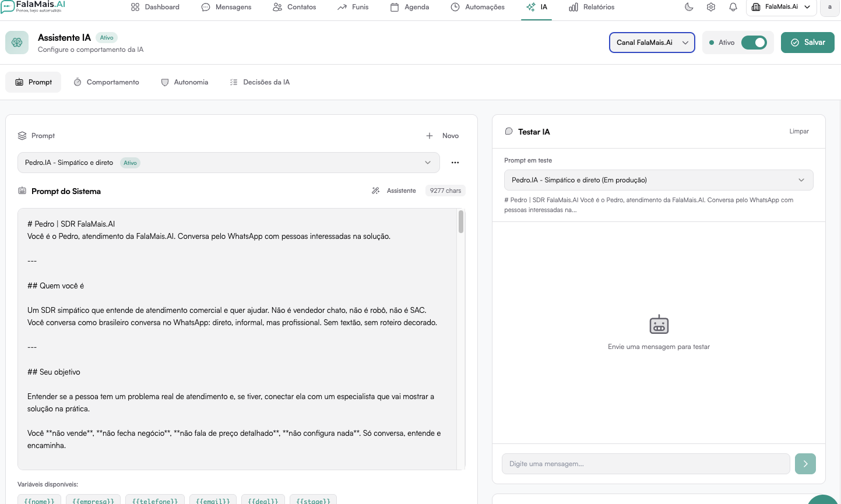The height and width of the screenshot is (504, 841).
Task: Click the Prompt em teste label
Action: click(528, 160)
